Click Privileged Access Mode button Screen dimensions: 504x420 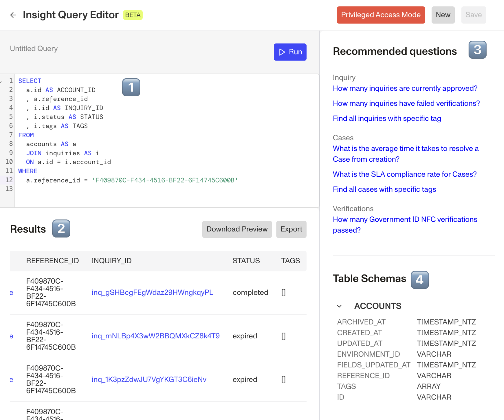[x=381, y=15]
